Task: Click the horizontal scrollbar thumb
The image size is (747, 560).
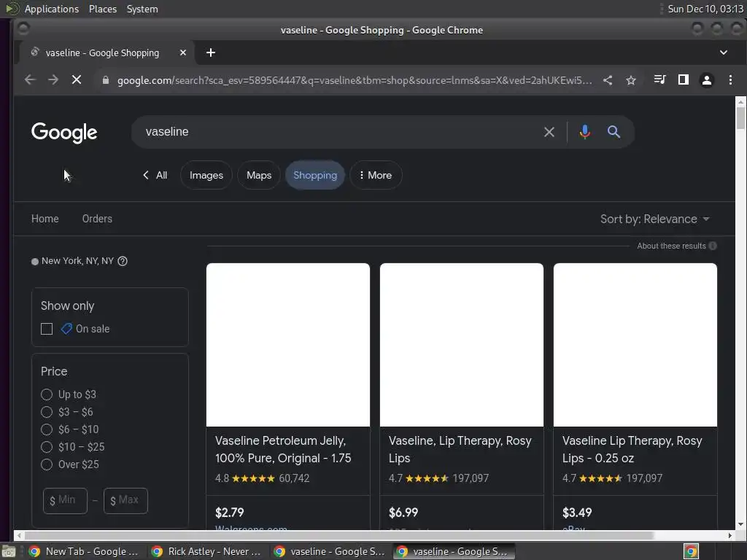Action: [x=338, y=536]
